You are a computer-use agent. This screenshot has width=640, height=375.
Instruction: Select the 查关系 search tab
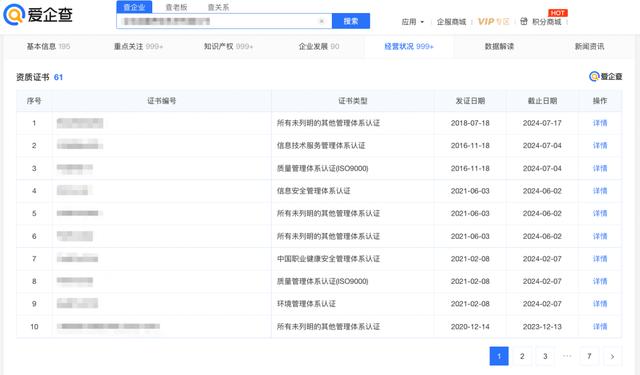tap(218, 7)
